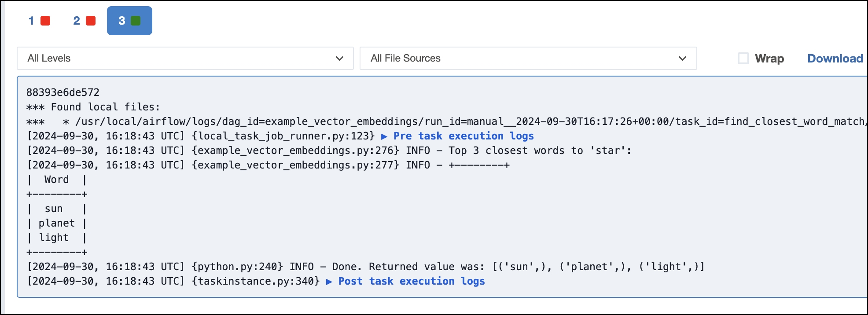
Task: Click the chevron arrow in All Levels box
Action: (x=339, y=59)
